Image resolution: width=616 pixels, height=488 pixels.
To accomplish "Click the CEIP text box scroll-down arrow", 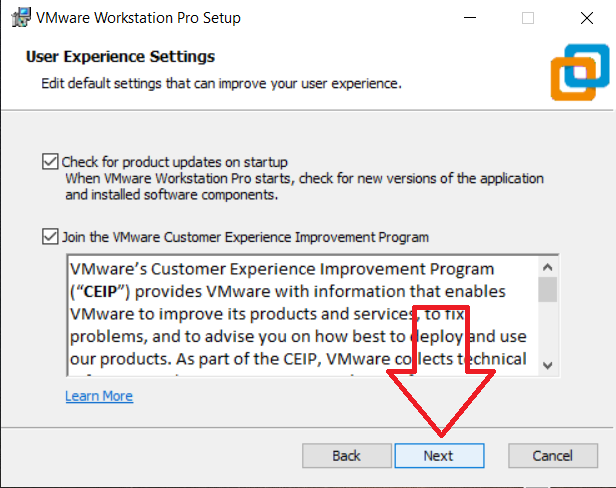I will (x=547, y=365).
